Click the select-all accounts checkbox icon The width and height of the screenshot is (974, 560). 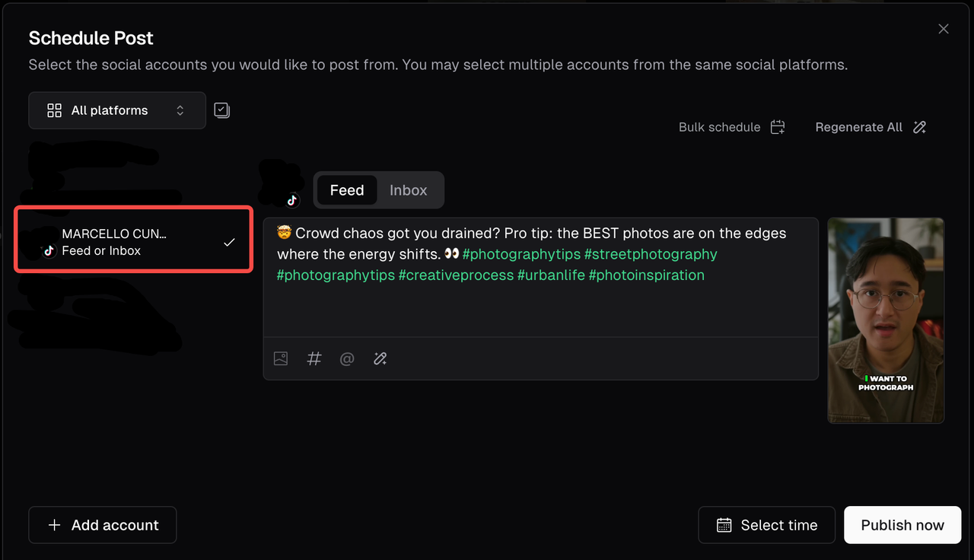[221, 110]
